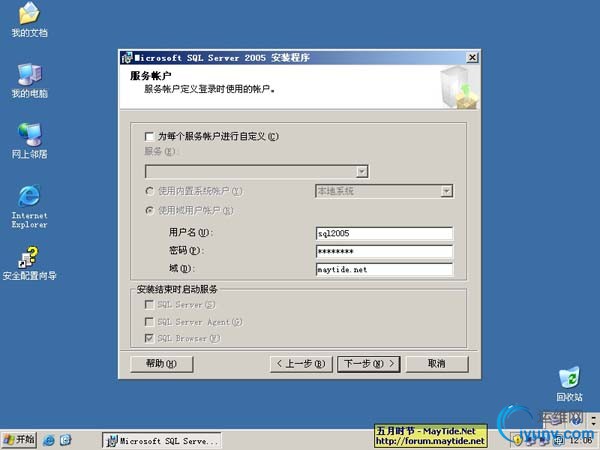Toggle the SQL Server startup checkbox
Screen dimensions: 600x450
(x=149, y=305)
